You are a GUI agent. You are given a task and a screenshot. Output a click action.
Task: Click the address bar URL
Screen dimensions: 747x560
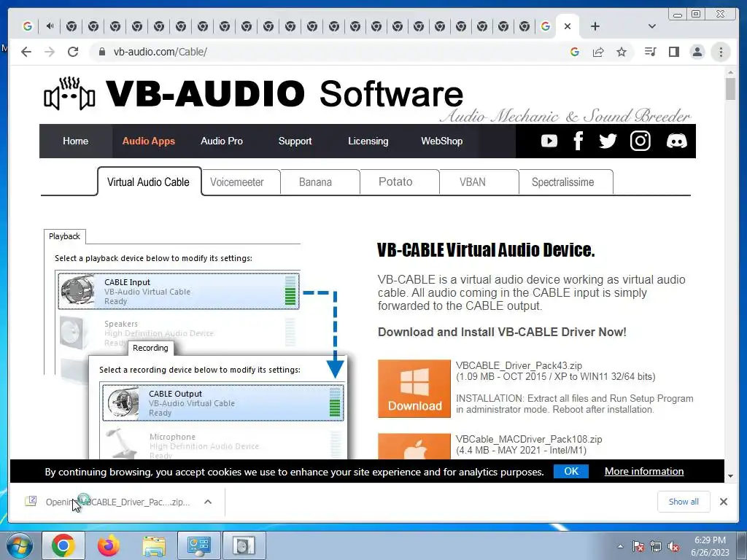pos(160,52)
